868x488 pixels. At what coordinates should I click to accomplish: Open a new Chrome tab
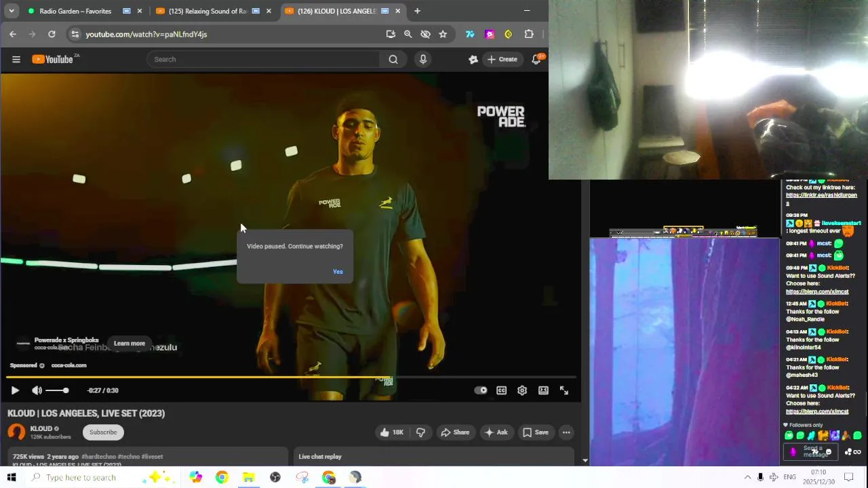coord(417,11)
